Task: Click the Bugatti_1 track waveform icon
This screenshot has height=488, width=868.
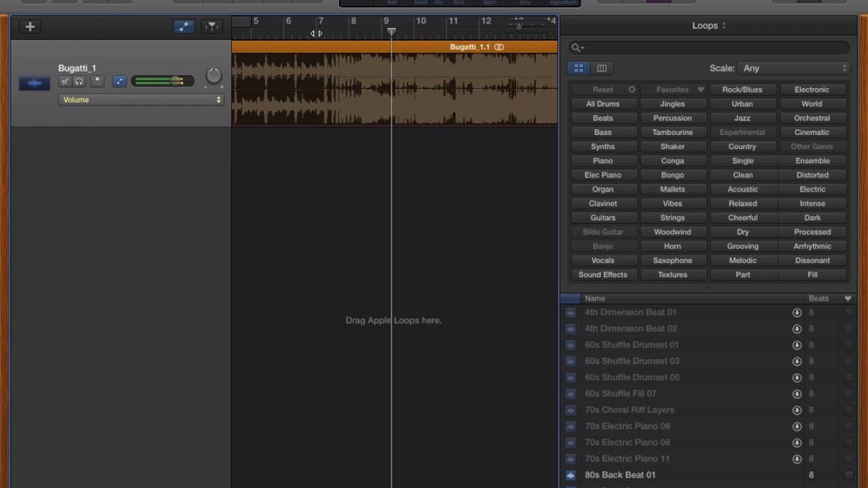Action: [x=35, y=83]
